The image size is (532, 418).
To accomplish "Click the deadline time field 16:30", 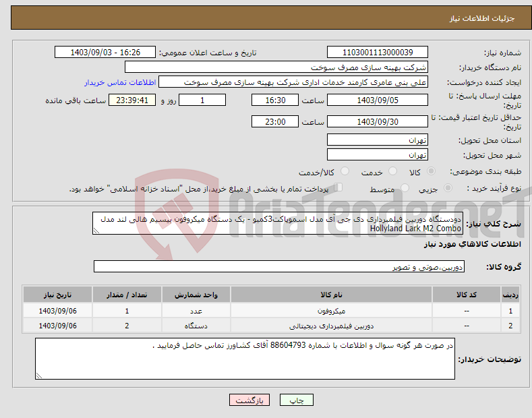I will pyautogui.click(x=275, y=100).
